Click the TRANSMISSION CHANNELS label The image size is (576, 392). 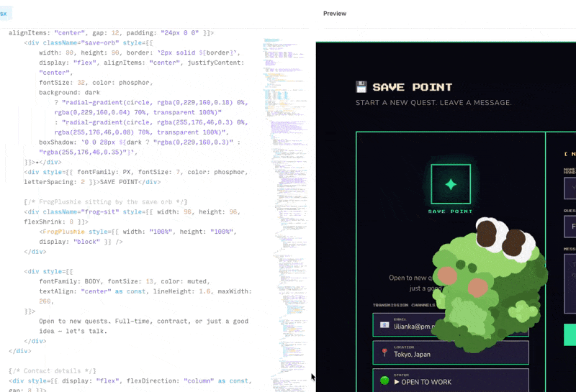(x=404, y=305)
